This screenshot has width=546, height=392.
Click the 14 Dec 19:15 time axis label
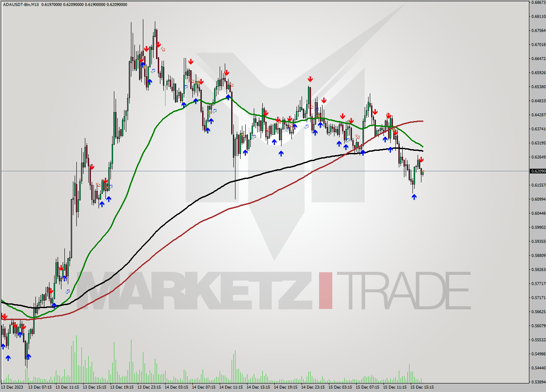point(285,387)
